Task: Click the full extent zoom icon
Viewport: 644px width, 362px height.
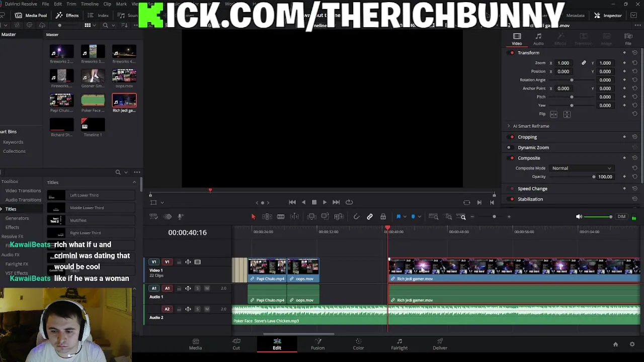Action: pos(433,217)
